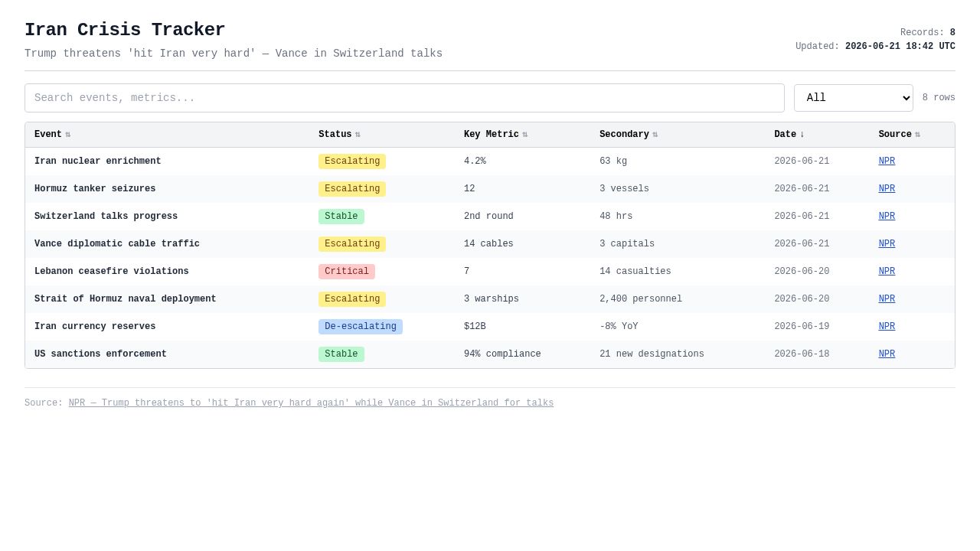980x551 pixels.
Task: Click the 2,400 personnel value
Action: click(641, 299)
